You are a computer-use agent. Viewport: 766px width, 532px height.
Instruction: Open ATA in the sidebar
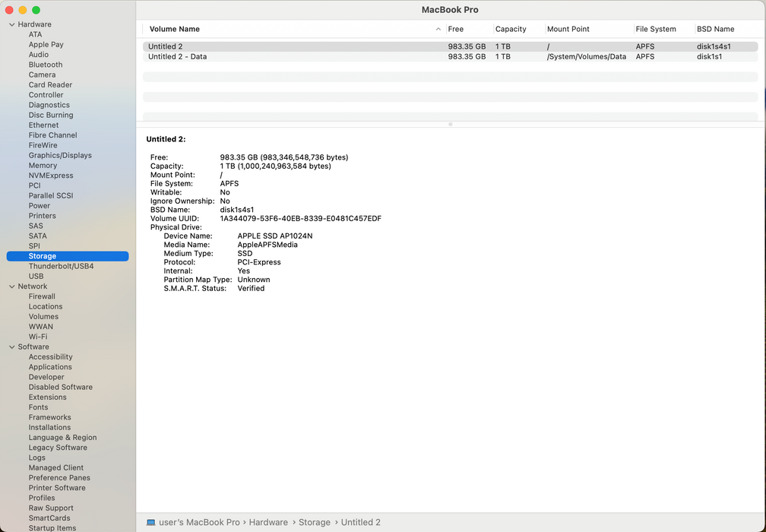tap(35, 34)
